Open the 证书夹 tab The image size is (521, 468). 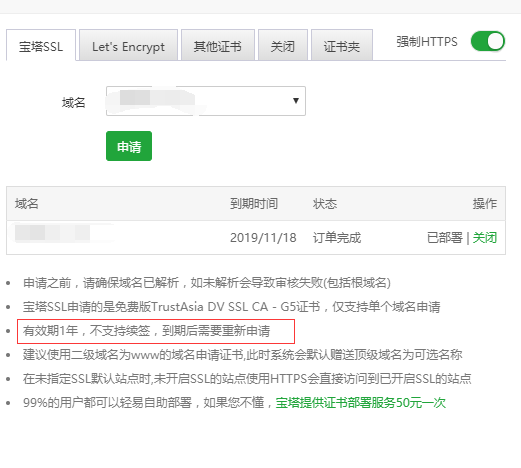pos(342,45)
